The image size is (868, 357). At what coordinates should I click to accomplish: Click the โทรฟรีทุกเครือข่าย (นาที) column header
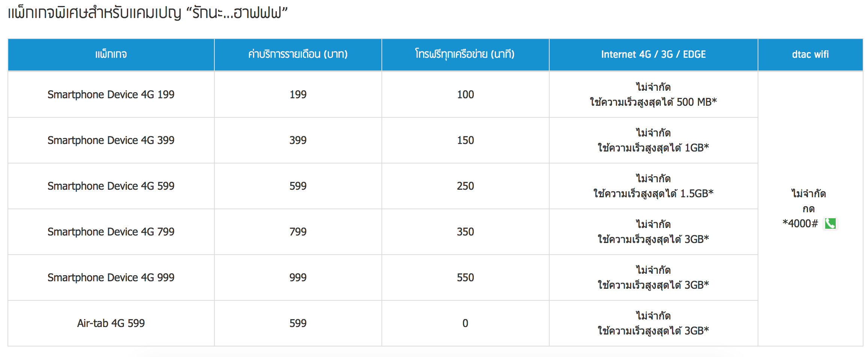coord(466,55)
